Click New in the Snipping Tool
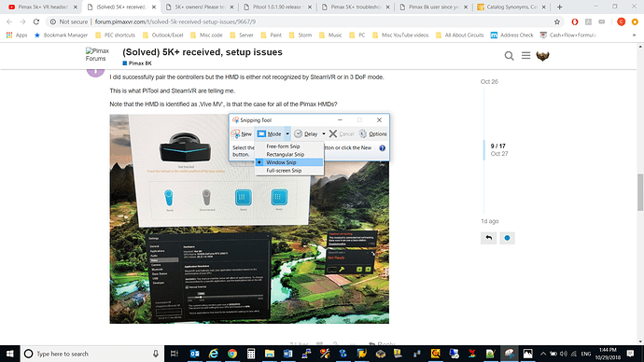 (242, 133)
